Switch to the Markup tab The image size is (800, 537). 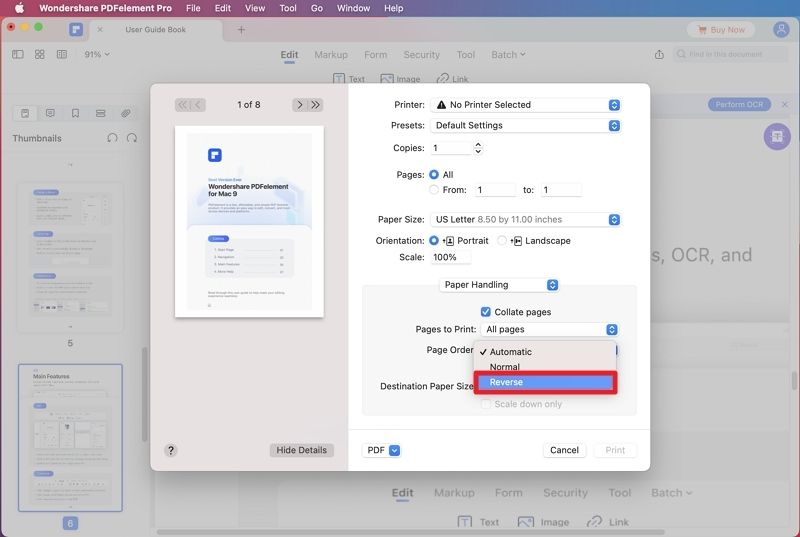tap(331, 55)
